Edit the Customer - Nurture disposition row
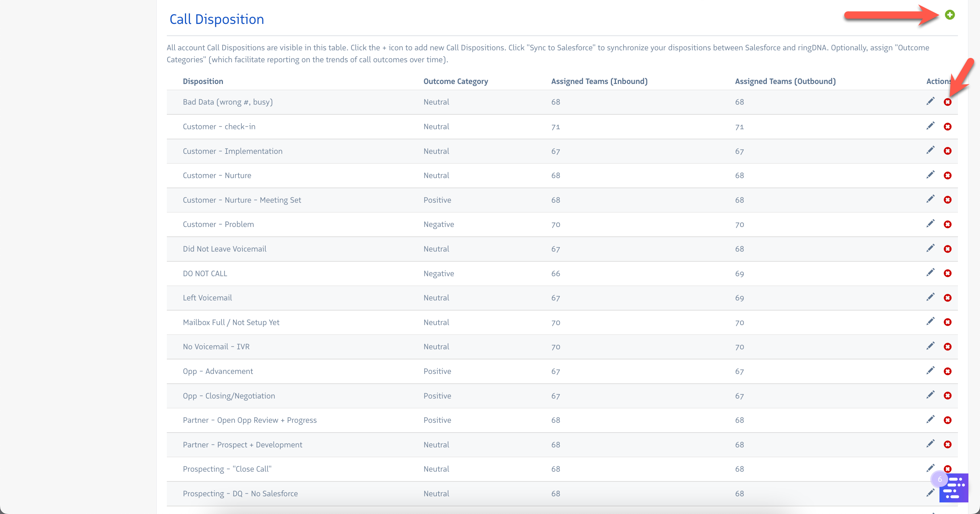Image resolution: width=980 pixels, height=514 pixels. tap(930, 174)
